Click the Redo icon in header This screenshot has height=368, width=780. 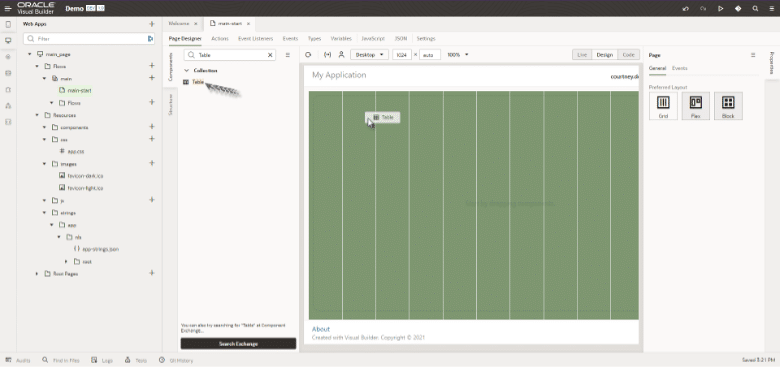[x=703, y=8]
